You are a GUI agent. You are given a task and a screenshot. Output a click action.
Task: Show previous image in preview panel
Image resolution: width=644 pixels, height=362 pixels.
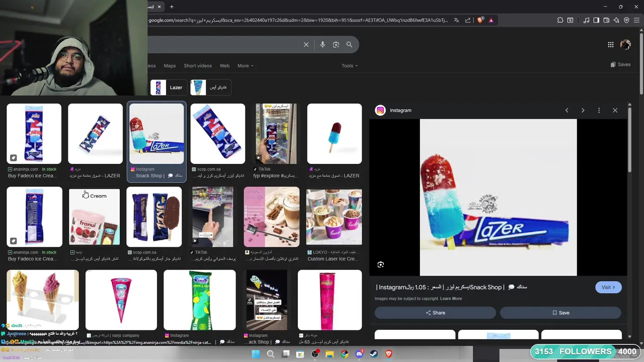point(567,110)
